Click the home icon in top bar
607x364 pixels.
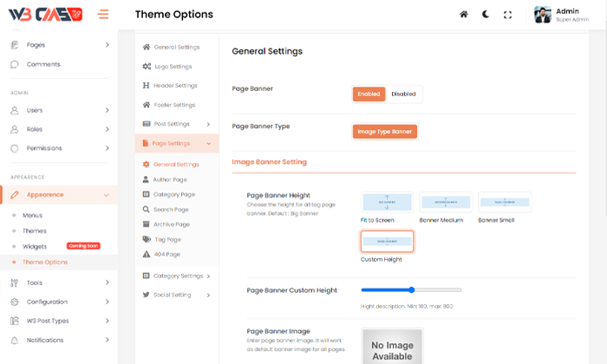click(464, 15)
